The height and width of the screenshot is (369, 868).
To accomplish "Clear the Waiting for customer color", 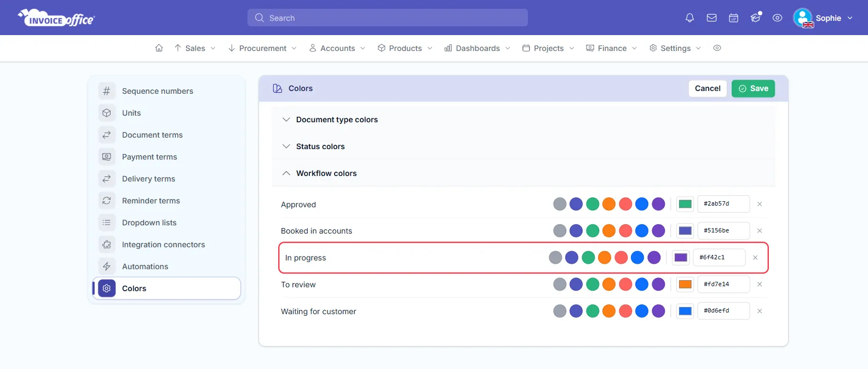I will [x=760, y=311].
